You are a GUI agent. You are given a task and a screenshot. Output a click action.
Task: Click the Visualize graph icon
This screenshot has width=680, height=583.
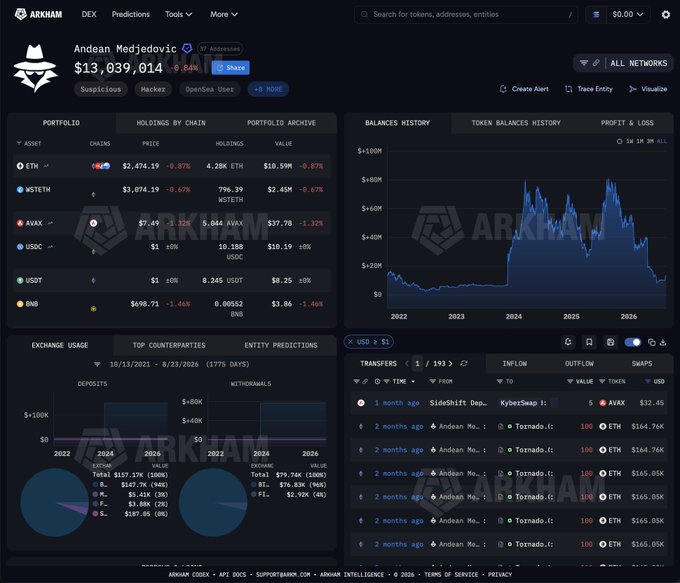coord(633,89)
